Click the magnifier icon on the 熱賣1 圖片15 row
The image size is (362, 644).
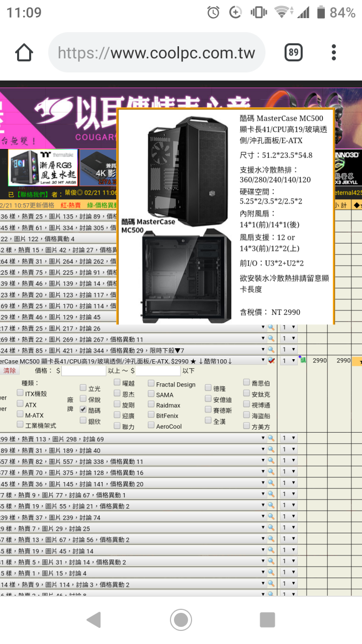coord(271,573)
